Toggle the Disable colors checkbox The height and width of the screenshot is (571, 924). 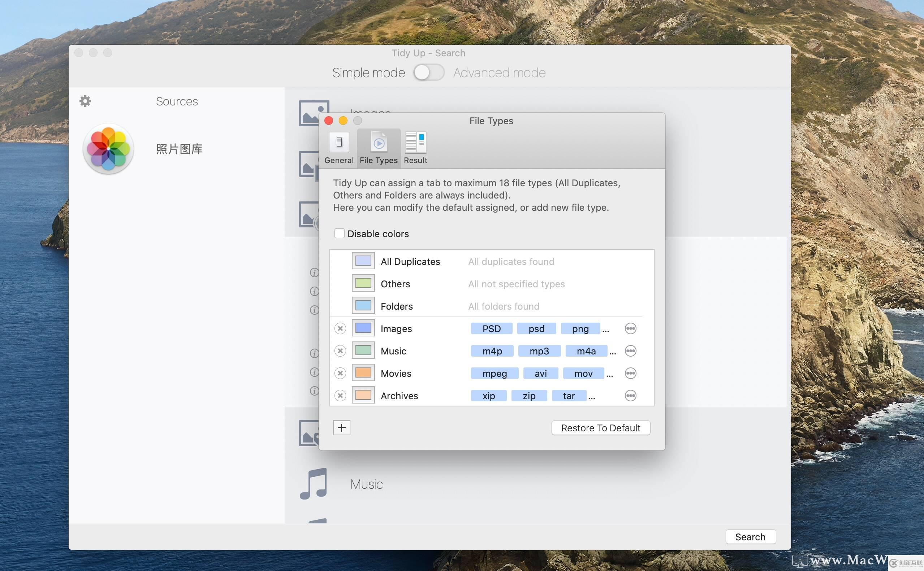coord(338,233)
